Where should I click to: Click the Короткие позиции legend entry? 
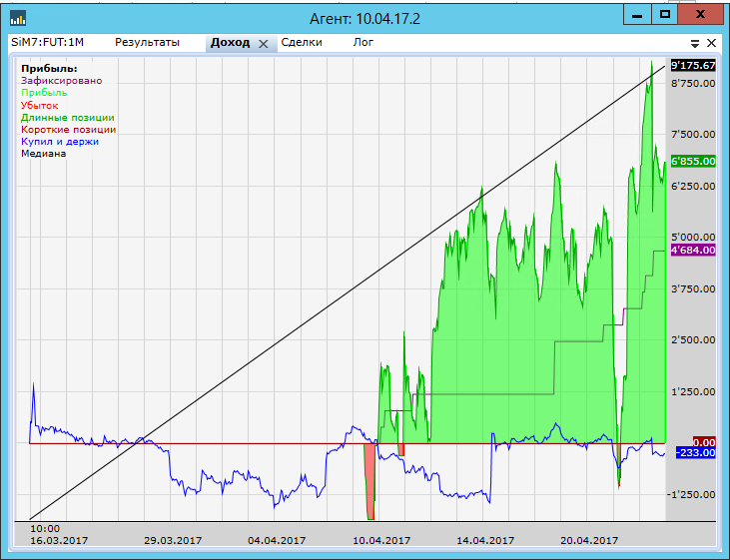(69, 130)
